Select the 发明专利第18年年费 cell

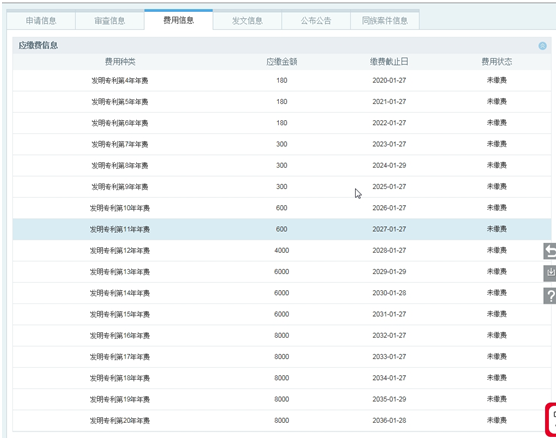pyautogui.click(x=120, y=378)
